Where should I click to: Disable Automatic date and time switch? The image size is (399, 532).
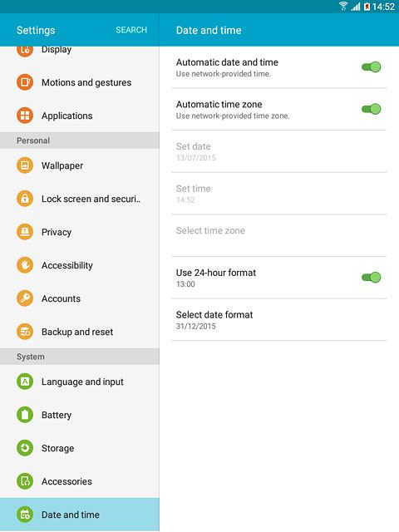coord(372,66)
